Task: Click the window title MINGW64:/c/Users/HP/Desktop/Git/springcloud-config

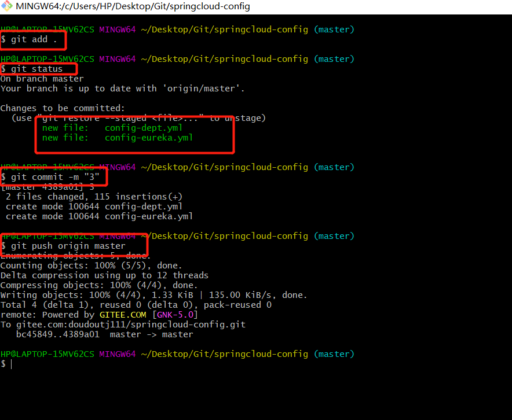Action: pyautogui.click(x=133, y=6)
